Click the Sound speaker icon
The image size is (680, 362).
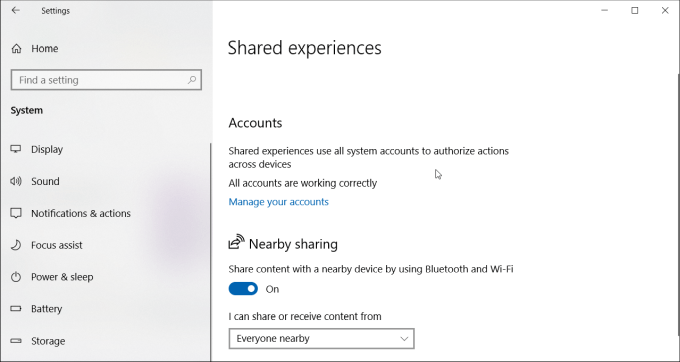click(x=16, y=181)
